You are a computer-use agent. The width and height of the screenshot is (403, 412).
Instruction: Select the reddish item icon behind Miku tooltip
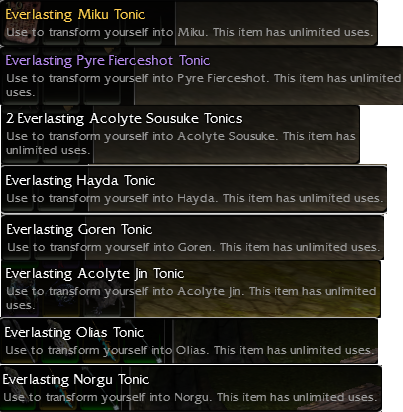coord(20,23)
